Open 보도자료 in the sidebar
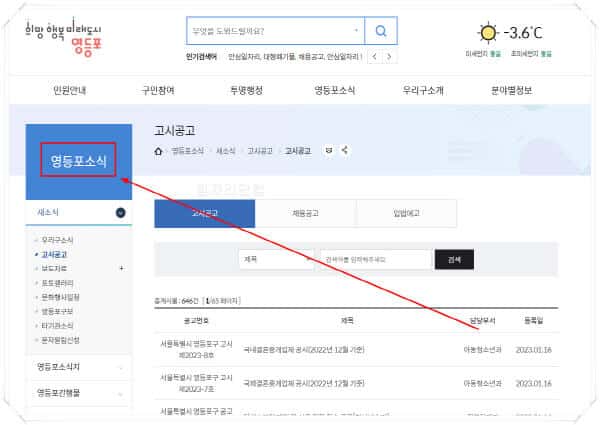 [54, 269]
